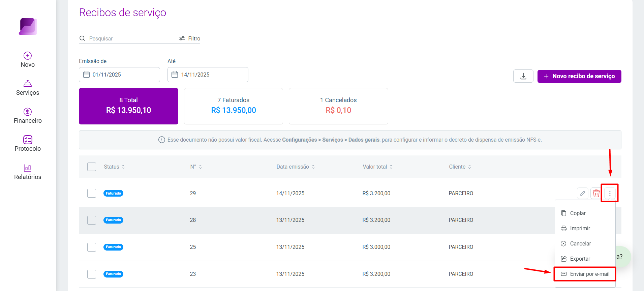Click the Pesquisar search field
Screen dimensions: 644x291
click(x=128, y=38)
